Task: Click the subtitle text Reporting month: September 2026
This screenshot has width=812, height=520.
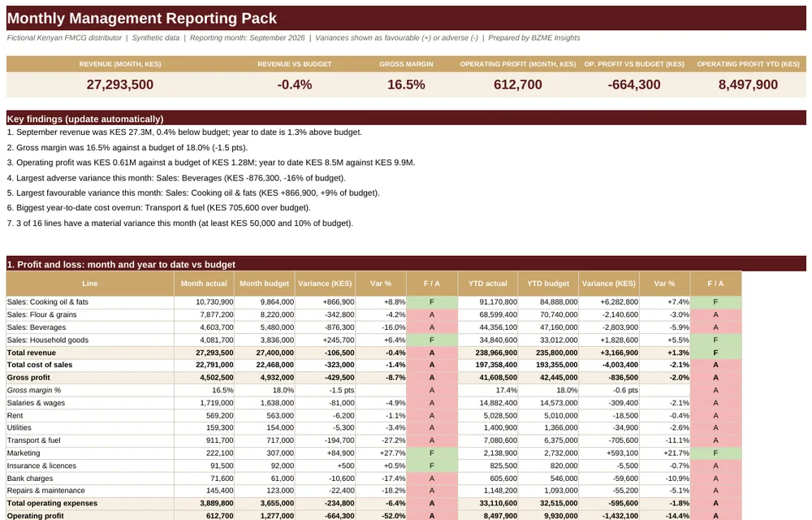Action: pos(248,38)
